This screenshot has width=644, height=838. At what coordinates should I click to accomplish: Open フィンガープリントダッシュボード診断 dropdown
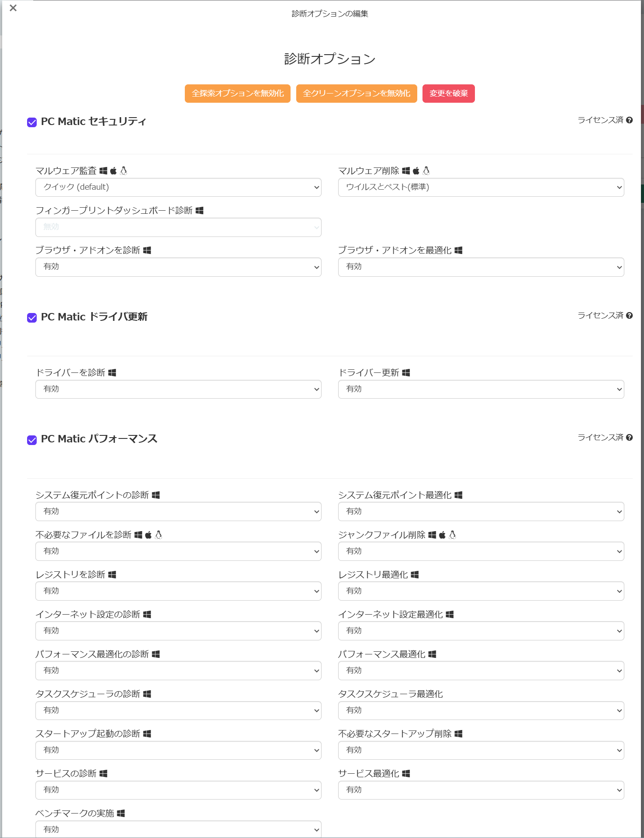(178, 227)
